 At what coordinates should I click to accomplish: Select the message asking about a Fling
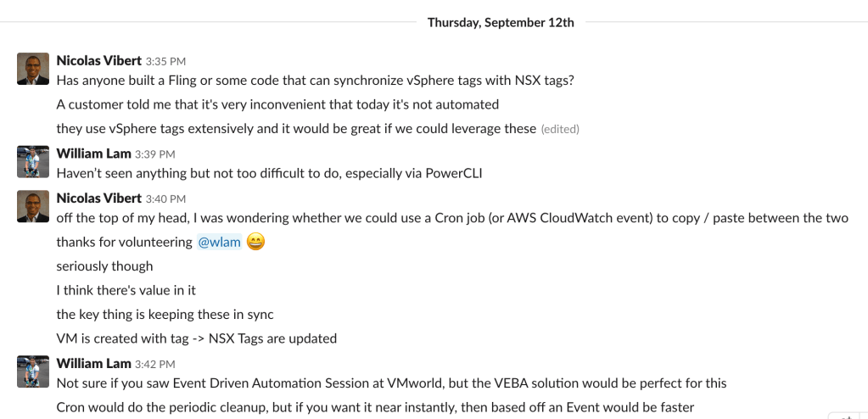[x=315, y=81]
